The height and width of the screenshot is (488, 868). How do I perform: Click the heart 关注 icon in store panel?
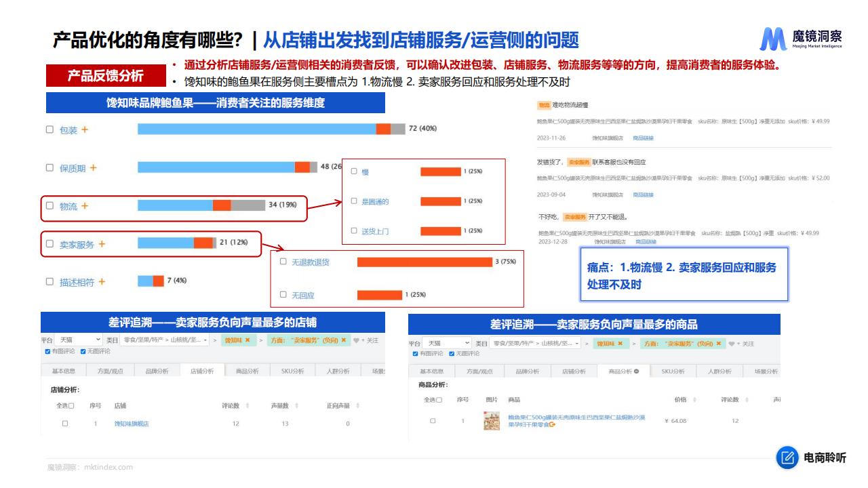point(356,340)
